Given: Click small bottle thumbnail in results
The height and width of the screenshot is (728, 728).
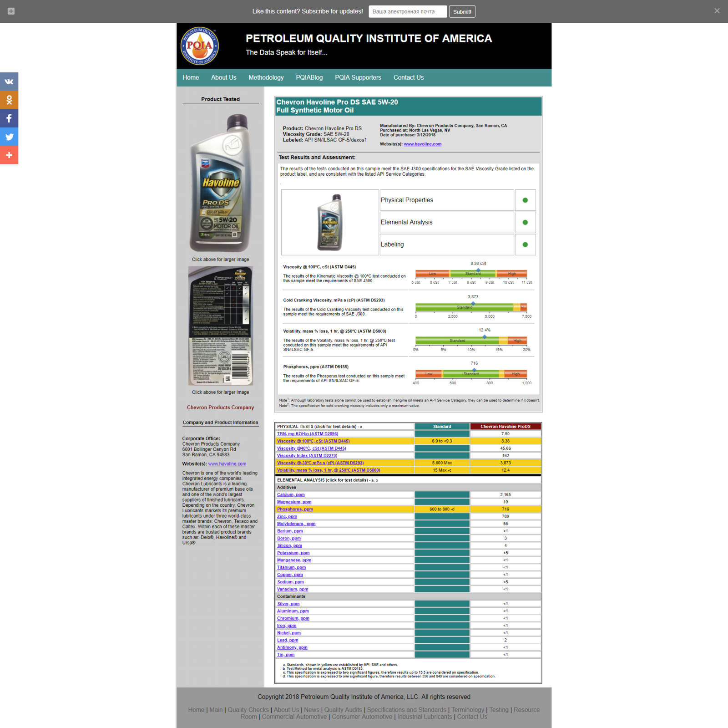Looking at the screenshot, I should [330, 222].
